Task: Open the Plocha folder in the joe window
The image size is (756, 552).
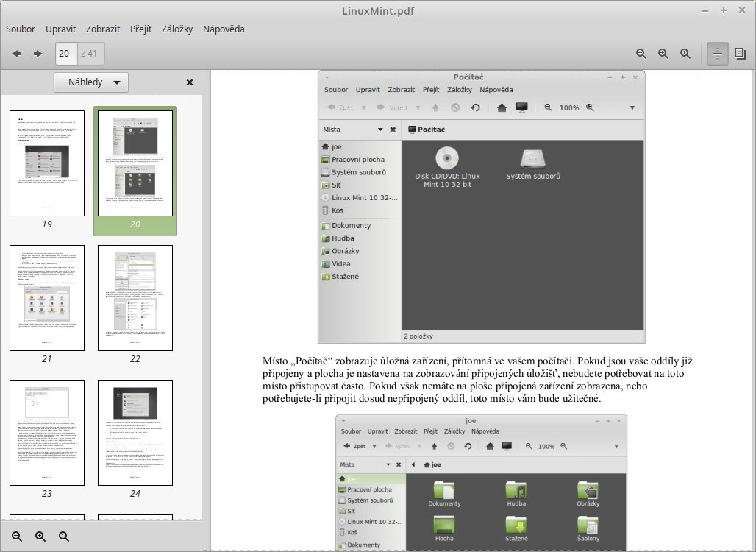Action: click(444, 528)
